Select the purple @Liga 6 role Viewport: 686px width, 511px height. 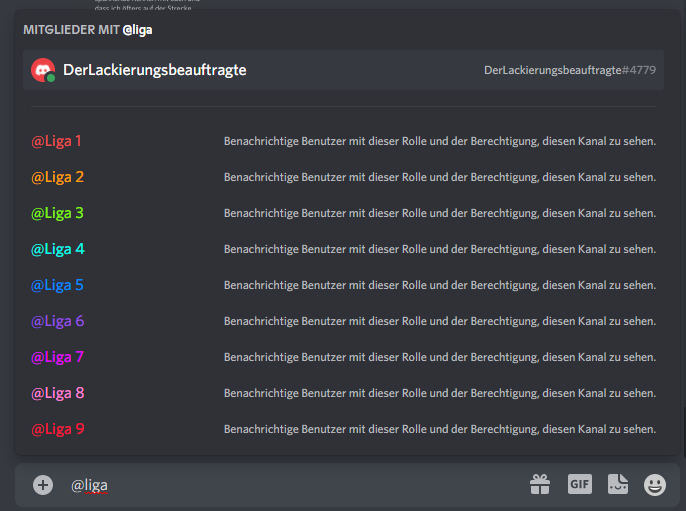pyautogui.click(x=57, y=321)
